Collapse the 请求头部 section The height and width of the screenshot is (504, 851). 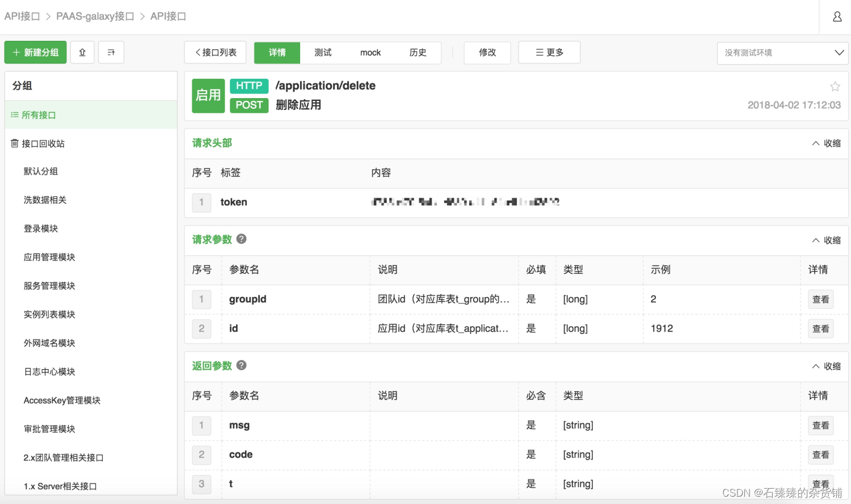click(x=826, y=143)
